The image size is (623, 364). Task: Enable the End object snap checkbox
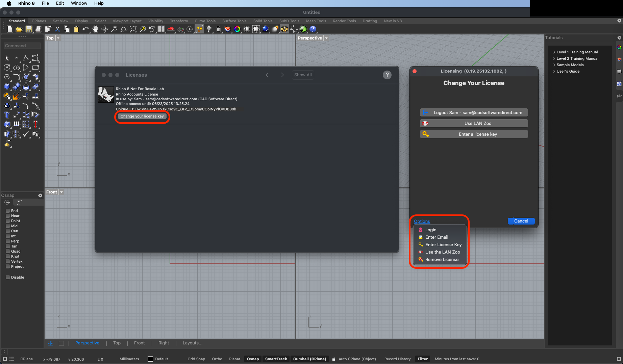(8, 211)
